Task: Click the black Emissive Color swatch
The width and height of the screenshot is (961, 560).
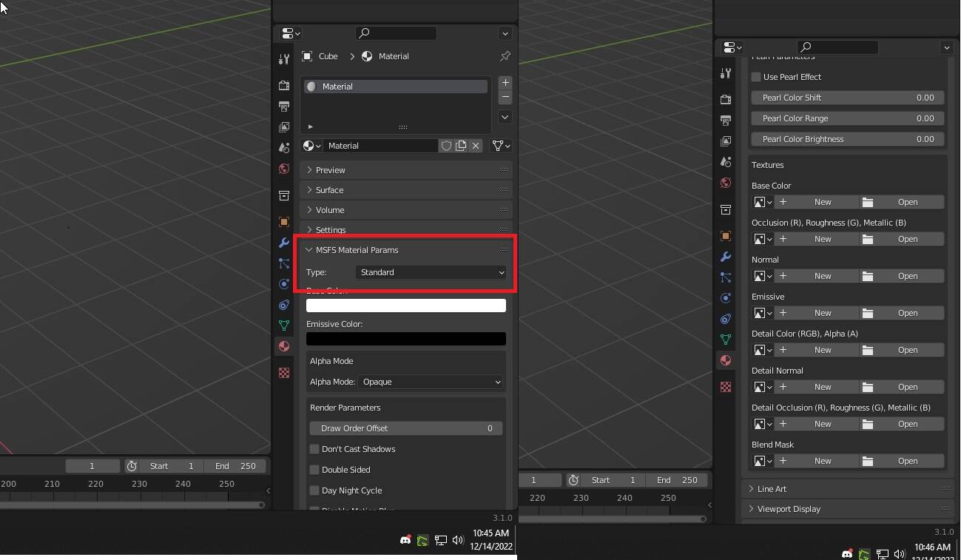Action: [x=405, y=339]
